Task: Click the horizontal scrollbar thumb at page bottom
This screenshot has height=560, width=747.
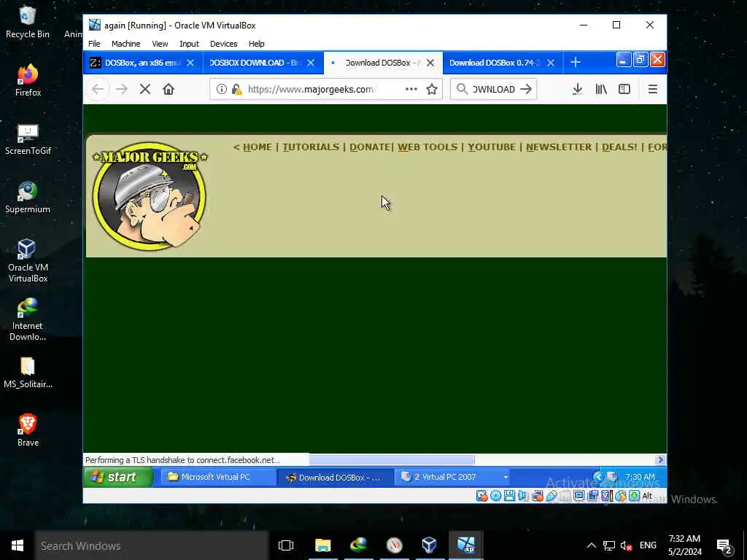Action: (392, 459)
